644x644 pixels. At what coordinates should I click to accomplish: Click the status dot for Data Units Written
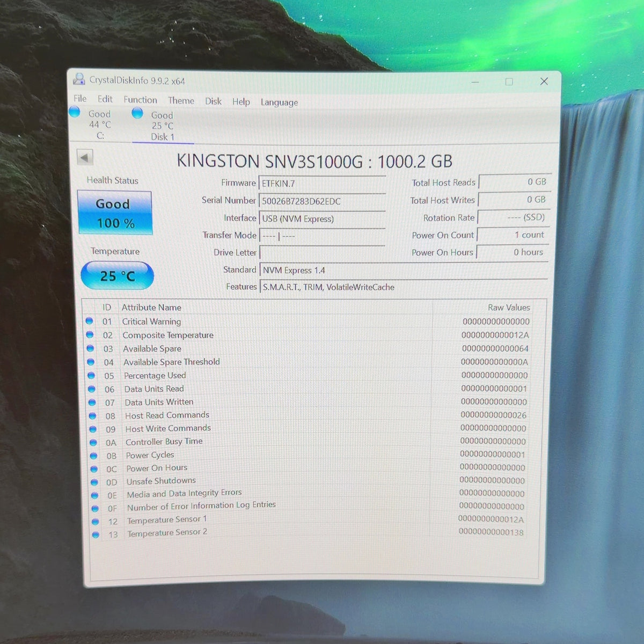pos(92,402)
